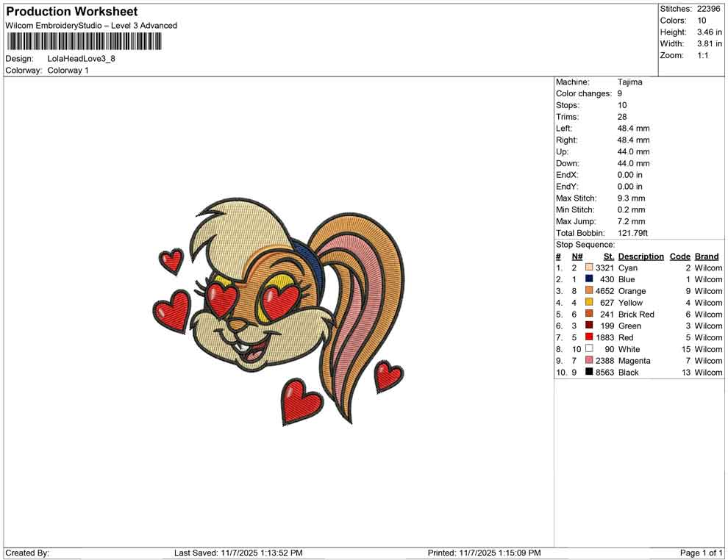Click the Min Stitch value '0.2 mm'
Viewport: 728px width, 560px height.
click(x=631, y=209)
